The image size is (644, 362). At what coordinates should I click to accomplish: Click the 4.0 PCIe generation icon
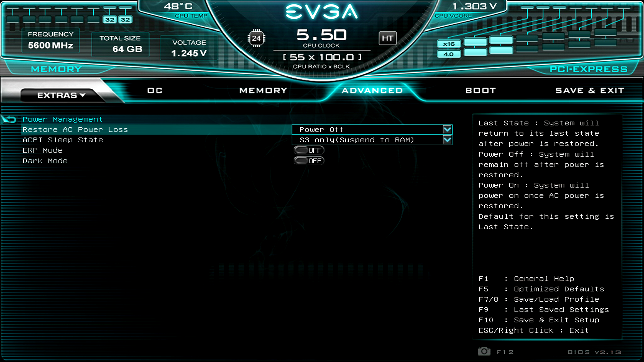pyautogui.click(x=449, y=54)
